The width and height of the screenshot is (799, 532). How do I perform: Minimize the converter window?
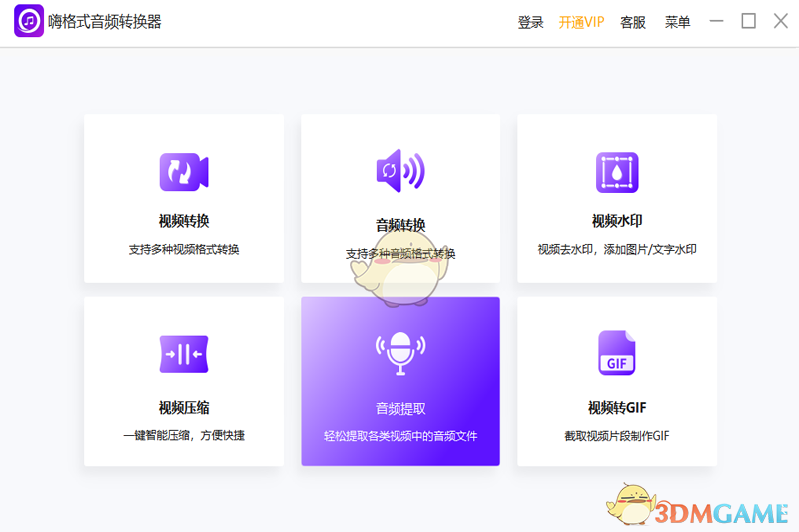[x=716, y=21]
